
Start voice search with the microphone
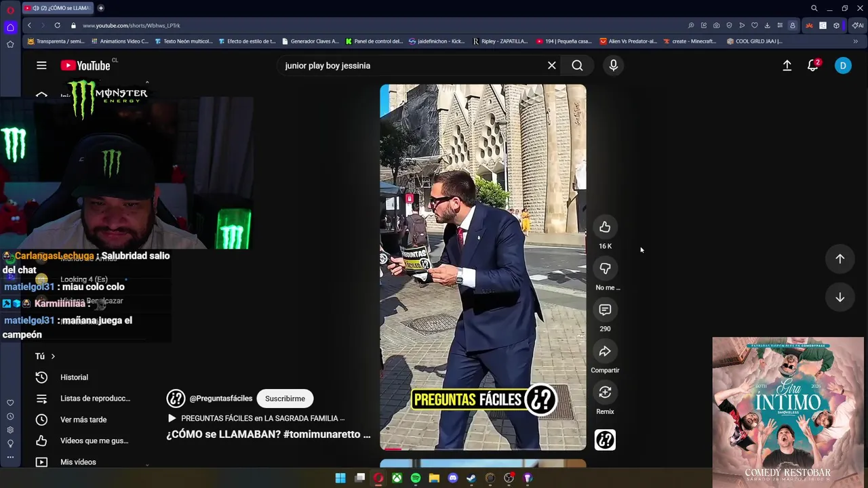point(613,66)
